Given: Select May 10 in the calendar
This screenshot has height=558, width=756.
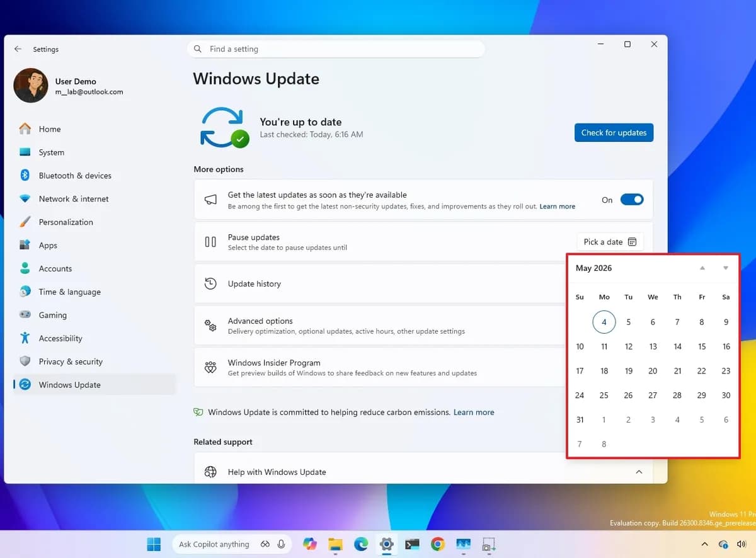Looking at the screenshot, I should pyautogui.click(x=580, y=346).
